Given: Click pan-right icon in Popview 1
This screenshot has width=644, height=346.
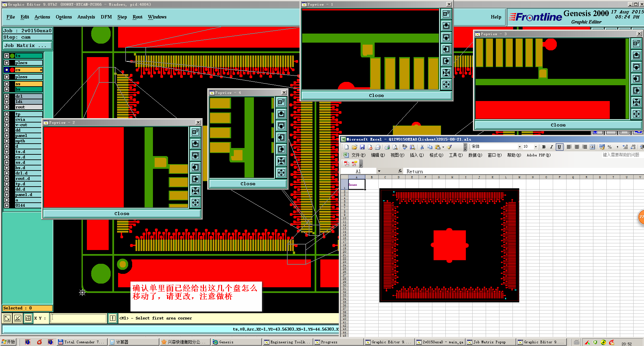Looking at the screenshot, I should point(446,61).
